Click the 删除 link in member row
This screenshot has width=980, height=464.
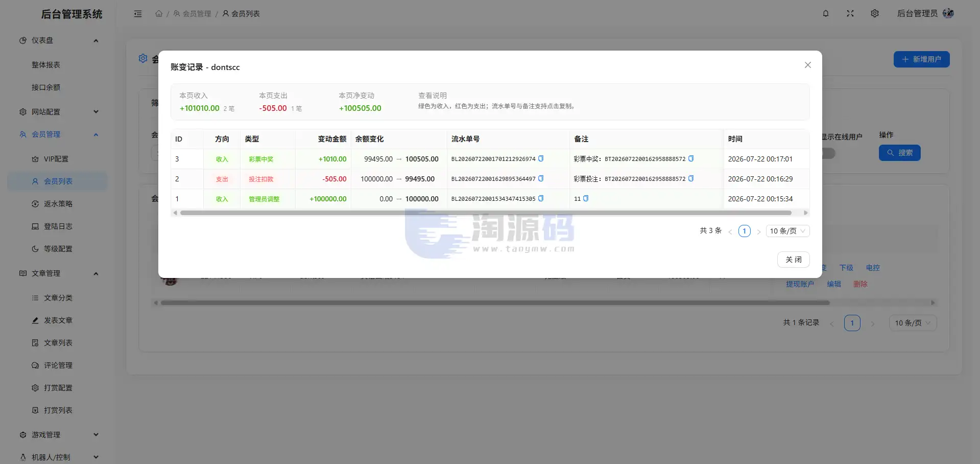861,284
